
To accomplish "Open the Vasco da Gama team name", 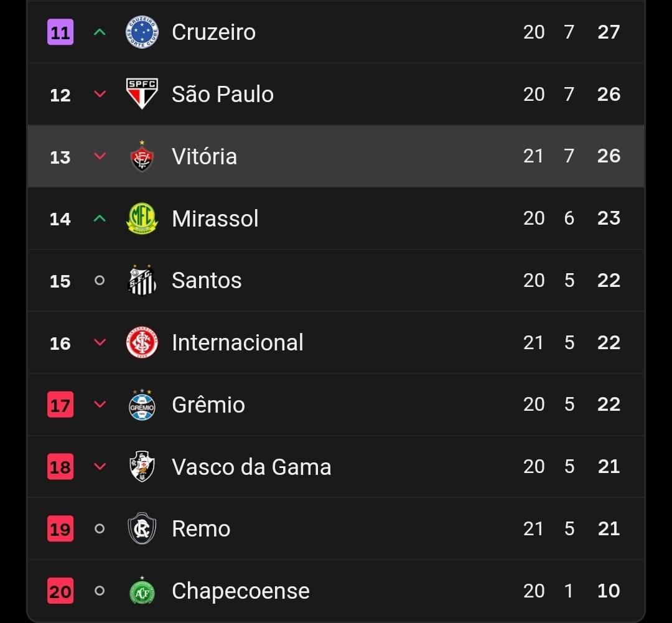I will click(251, 467).
